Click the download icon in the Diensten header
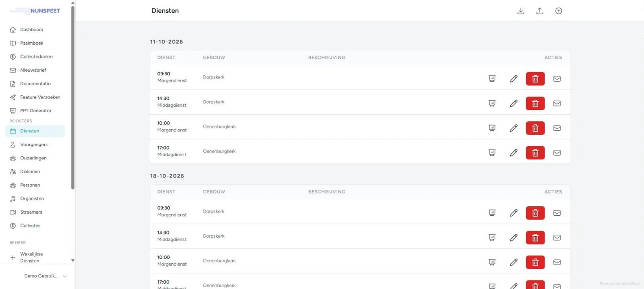Screen dimensions: 644x289 tap(521, 11)
